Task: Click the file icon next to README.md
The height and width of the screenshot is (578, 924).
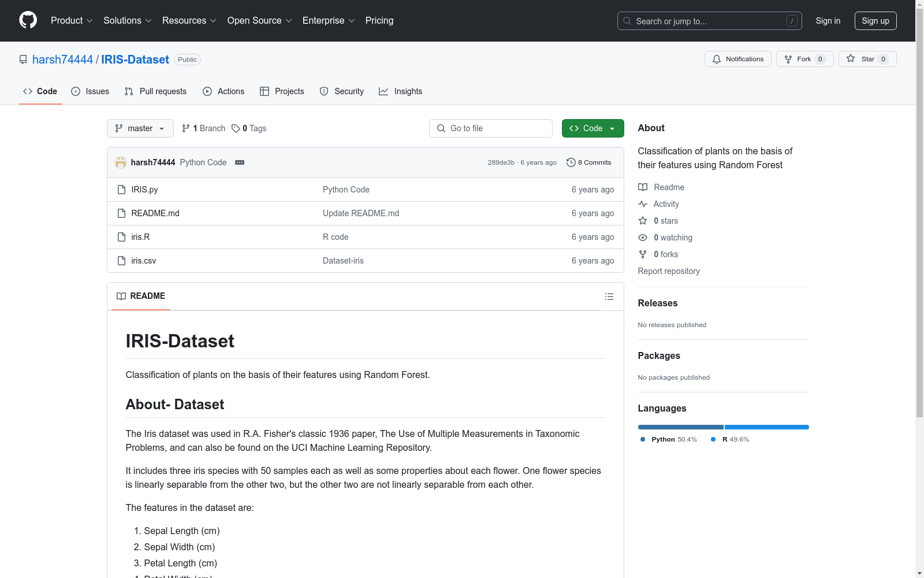Action: click(121, 213)
